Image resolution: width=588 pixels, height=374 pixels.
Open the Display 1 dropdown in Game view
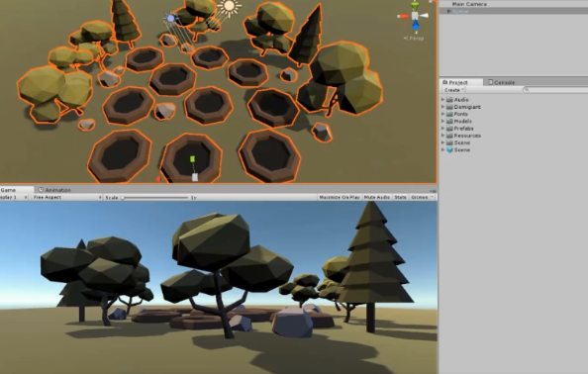click(14, 197)
